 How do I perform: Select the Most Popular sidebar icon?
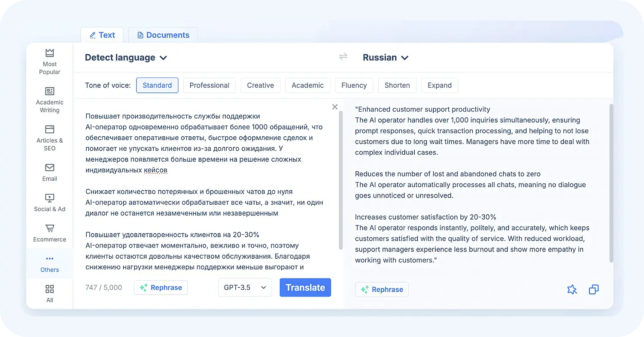49,60
